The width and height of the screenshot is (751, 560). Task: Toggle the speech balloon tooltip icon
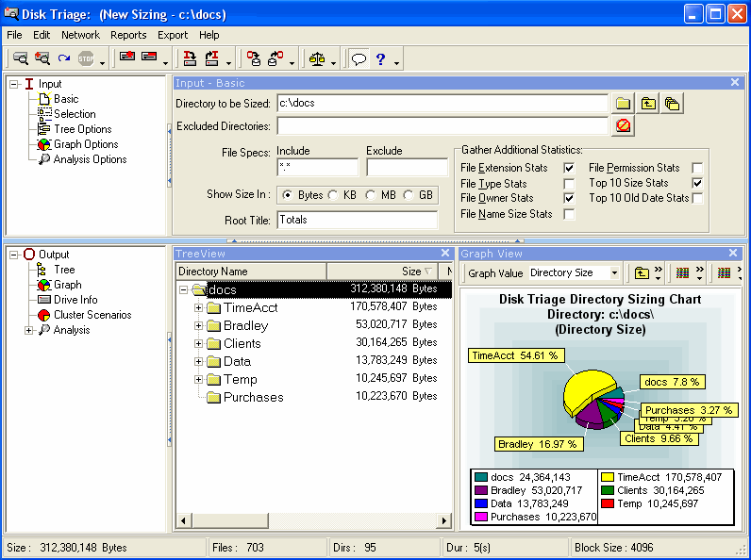359,58
